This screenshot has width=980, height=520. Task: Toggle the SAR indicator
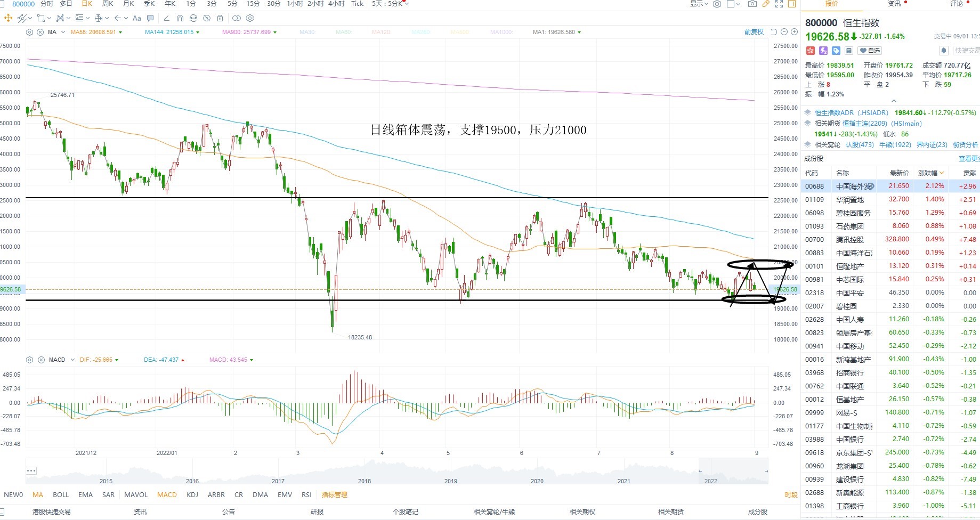coord(108,495)
